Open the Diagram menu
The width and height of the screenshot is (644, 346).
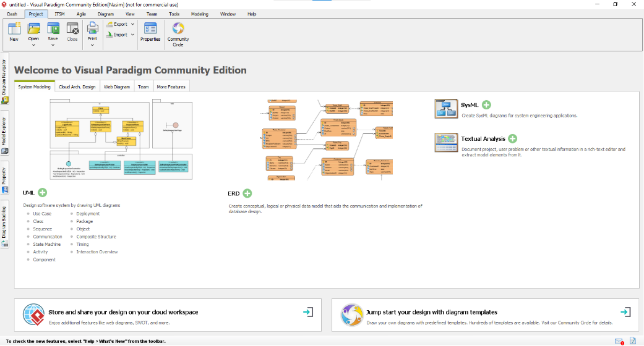106,14
